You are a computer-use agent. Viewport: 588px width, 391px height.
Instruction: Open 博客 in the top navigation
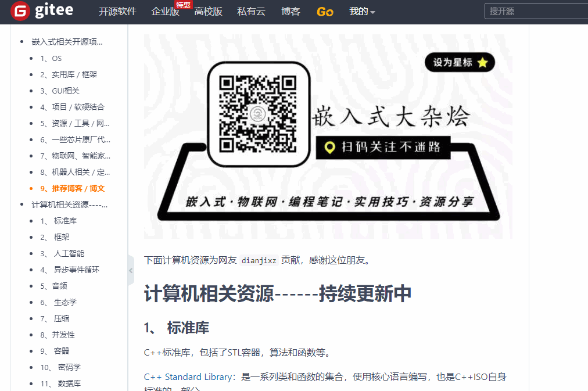[291, 12]
